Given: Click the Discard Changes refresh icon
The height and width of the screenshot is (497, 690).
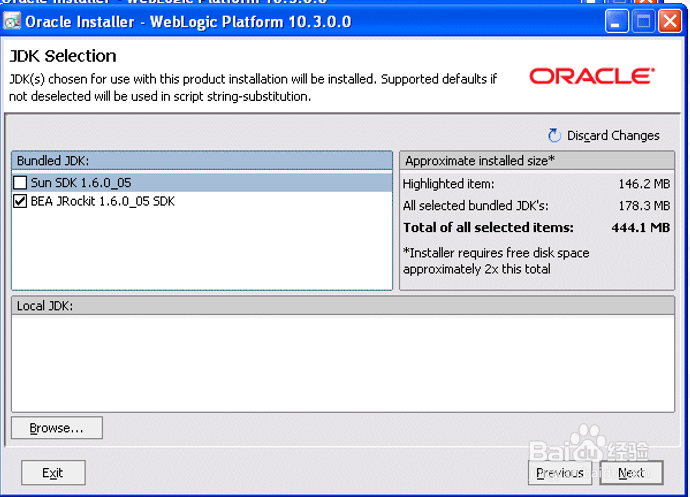Looking at the screenshot, I should pyautogui.click(x=554, y=135).
